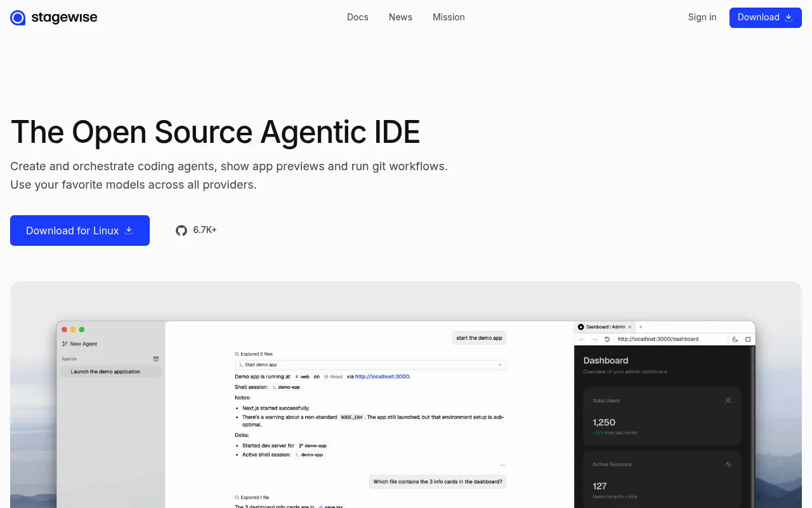Expand the Explored 1 file entry
Viewport: 812px width, 508px height.
click(252, 497)
